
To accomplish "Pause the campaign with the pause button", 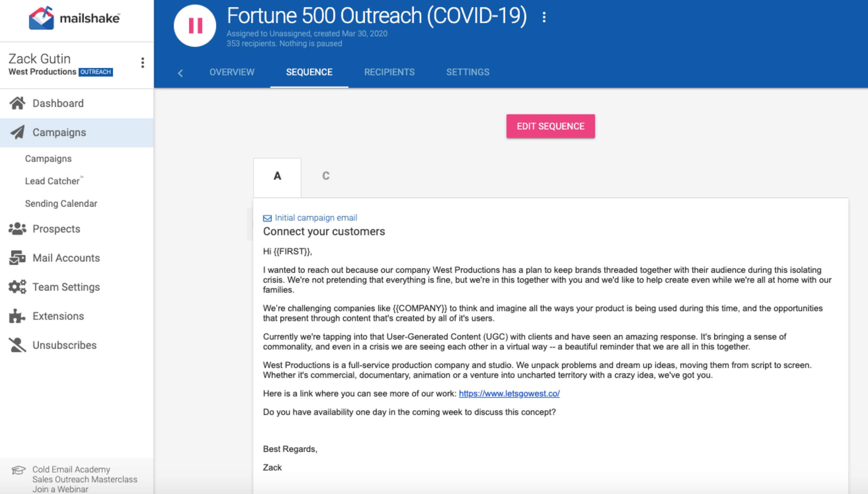I will (x=195, y=26).
